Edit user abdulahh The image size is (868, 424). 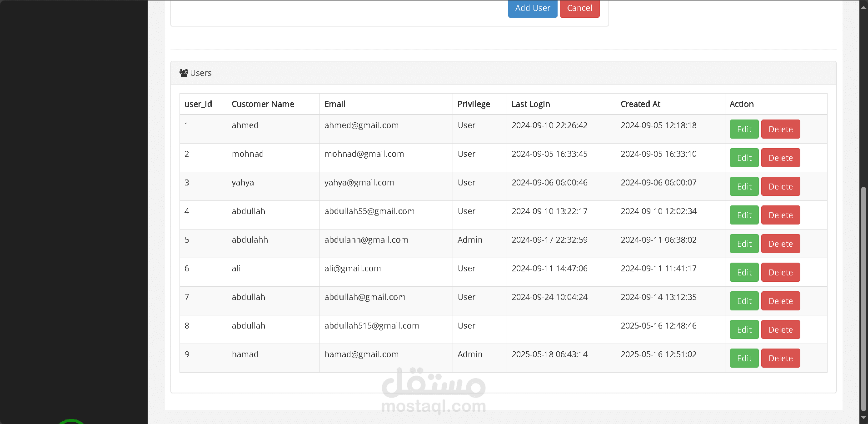744,244
